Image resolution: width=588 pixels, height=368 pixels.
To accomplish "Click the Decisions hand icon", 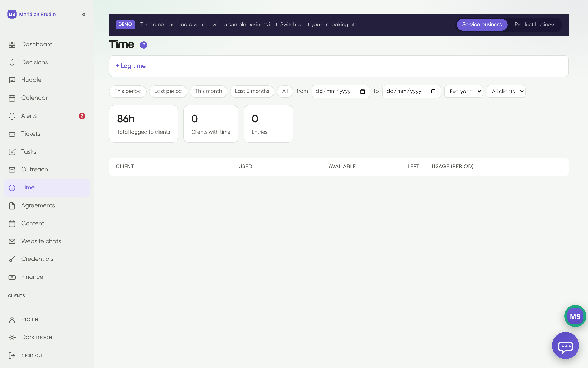I will tap(12, 62).
